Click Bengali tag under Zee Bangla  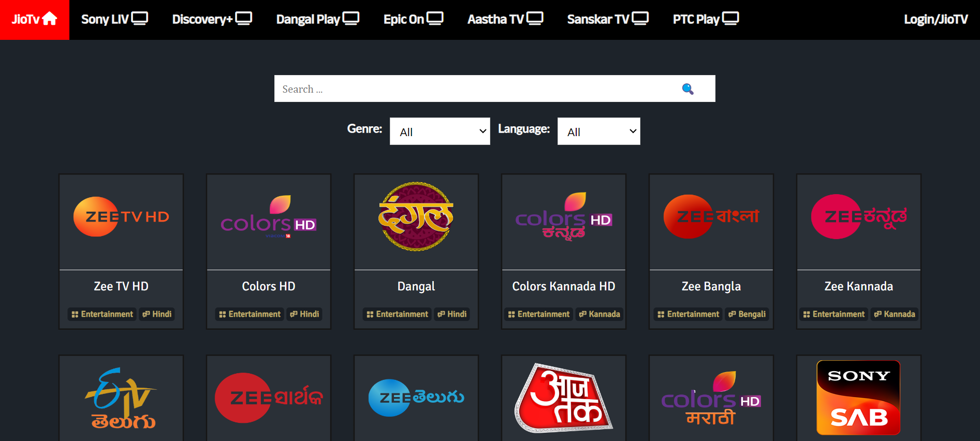tap(747, 314)
